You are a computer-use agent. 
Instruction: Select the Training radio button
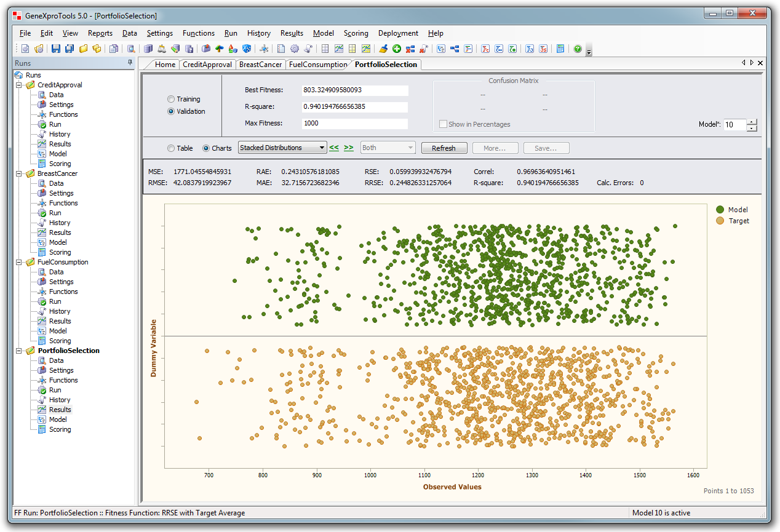coord(171,99)
